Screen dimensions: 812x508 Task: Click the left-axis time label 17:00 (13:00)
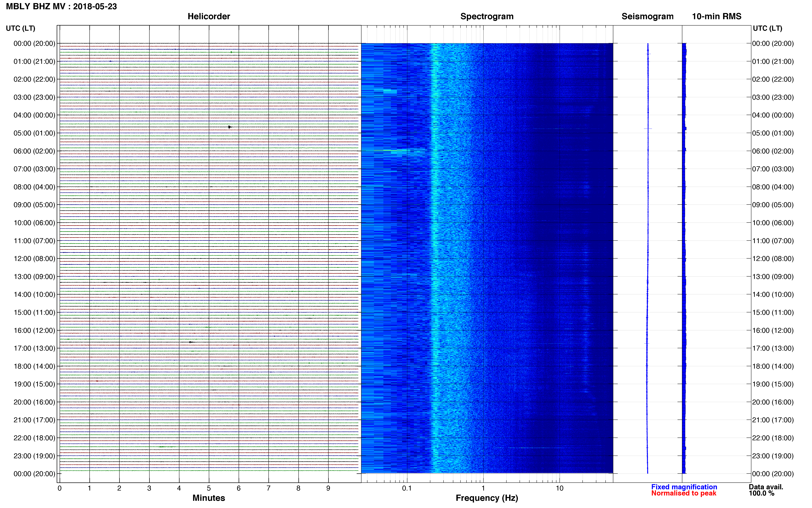(34, 348)
